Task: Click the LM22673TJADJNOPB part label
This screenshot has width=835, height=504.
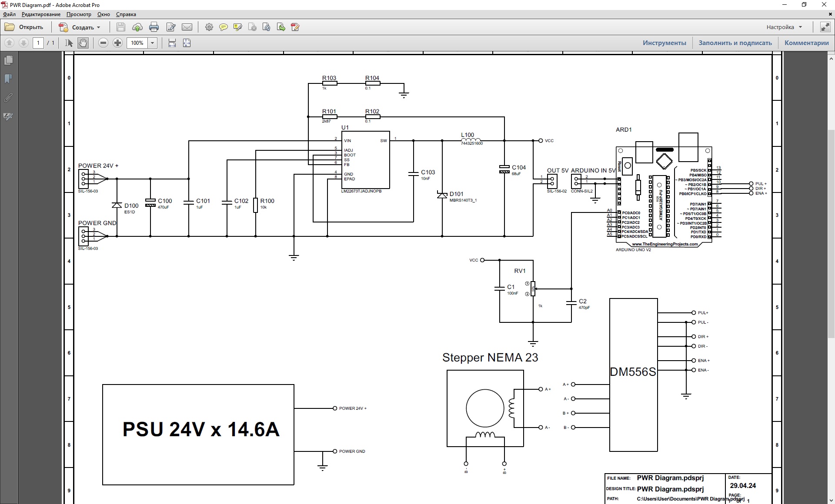Action: coord(361,191)
